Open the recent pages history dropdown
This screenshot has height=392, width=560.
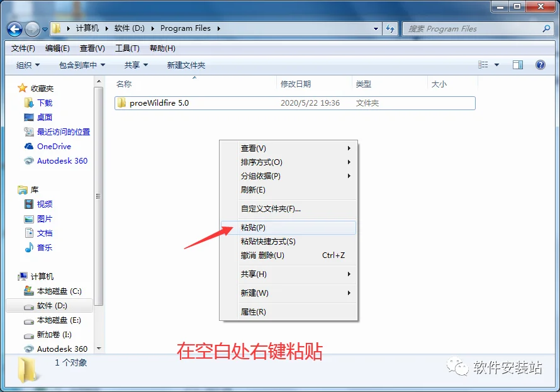point(45,30)
